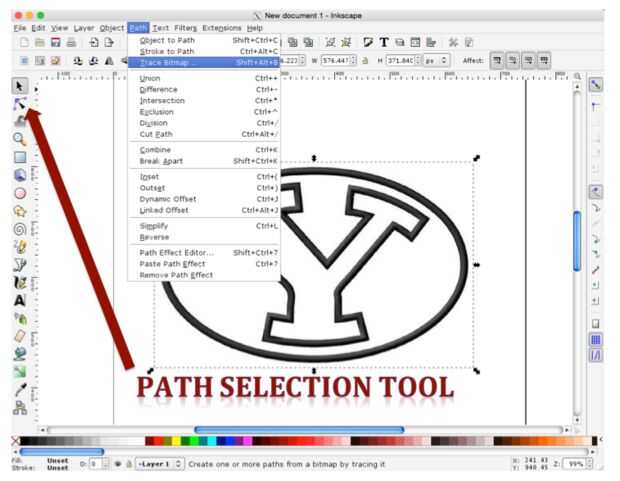Select the Node edit tool
This screenshot has width=620, height=481.
[19, 104]
